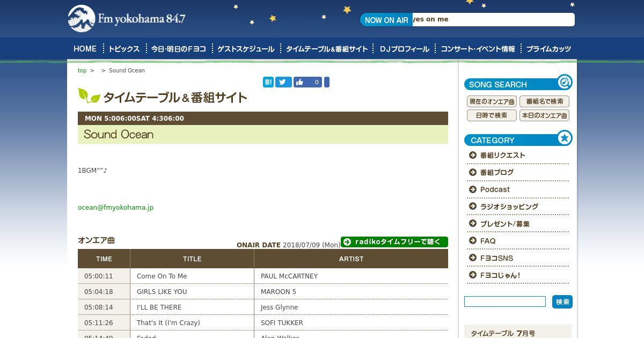Screen dimensions: 644x338
Task: Click the CATEGORY star icon header
Action: tap(565, 138)
